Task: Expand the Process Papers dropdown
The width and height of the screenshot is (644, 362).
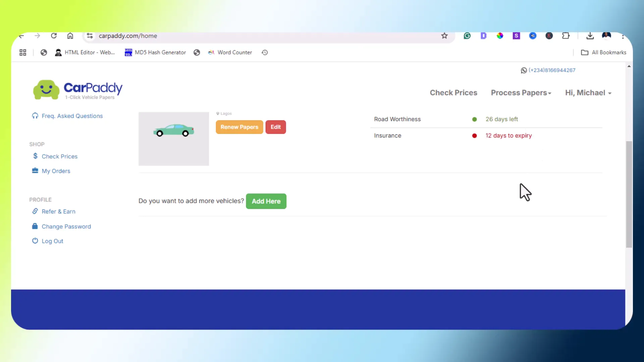Action: 521,93
